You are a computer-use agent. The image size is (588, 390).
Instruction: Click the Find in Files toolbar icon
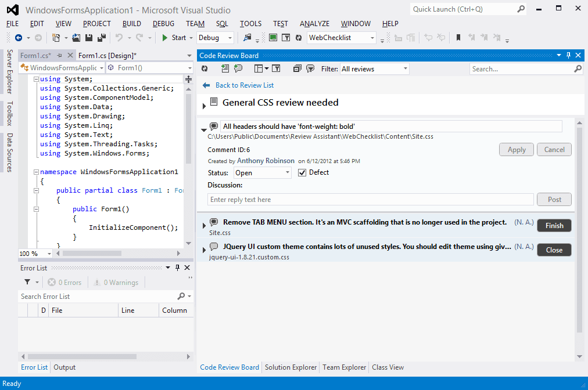click(247, 38)
